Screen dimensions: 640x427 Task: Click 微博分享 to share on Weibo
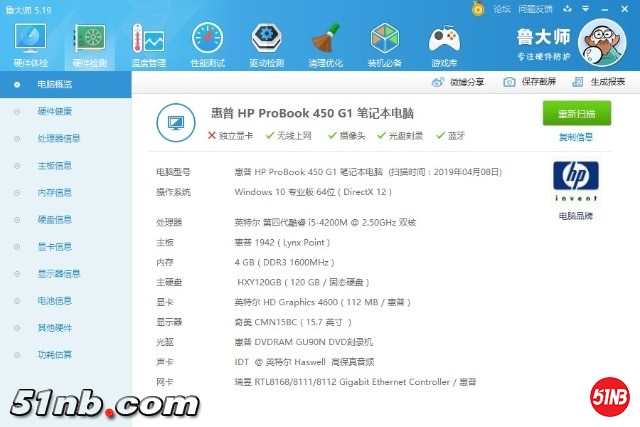(x=466, y=82)
